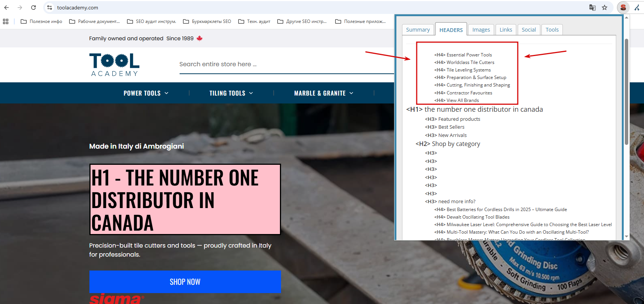Screen dimensions: 644x304
Task: Click H4 View All Brands entry
Action: 457,100
